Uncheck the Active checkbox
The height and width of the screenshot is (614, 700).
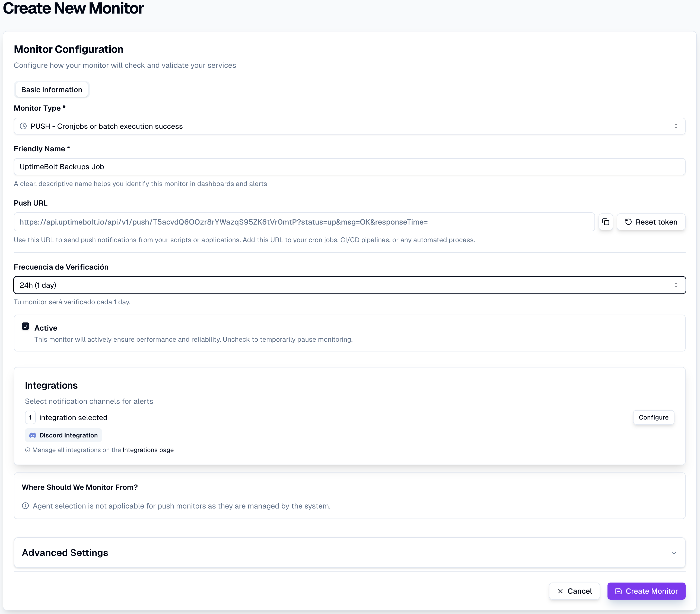25,326
